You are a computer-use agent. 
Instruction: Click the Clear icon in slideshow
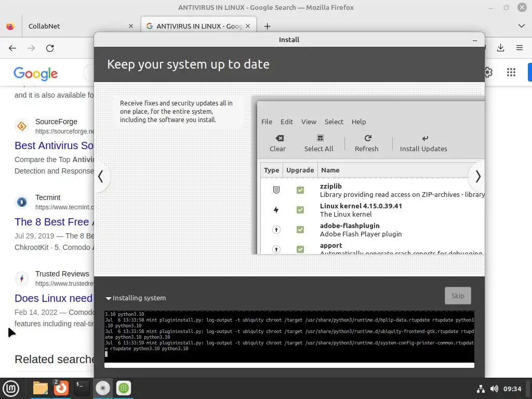[x=279, y=138]
